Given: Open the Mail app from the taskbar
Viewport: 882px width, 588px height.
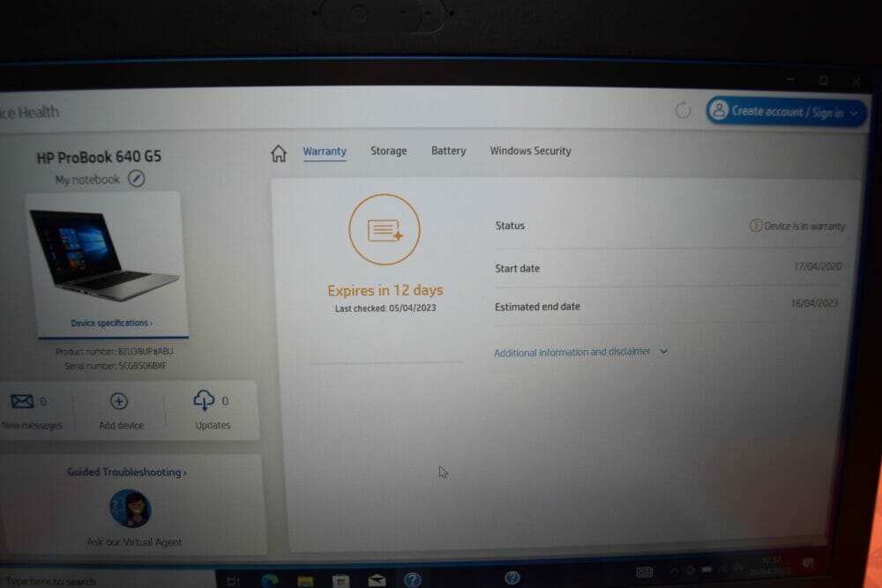Looking at the screenshot, I should tap(377, 580).
